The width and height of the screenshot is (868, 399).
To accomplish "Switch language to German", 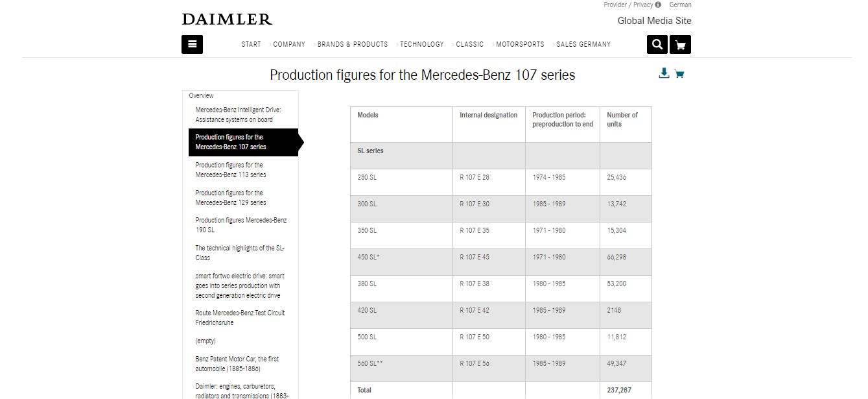I will (680, 5).
